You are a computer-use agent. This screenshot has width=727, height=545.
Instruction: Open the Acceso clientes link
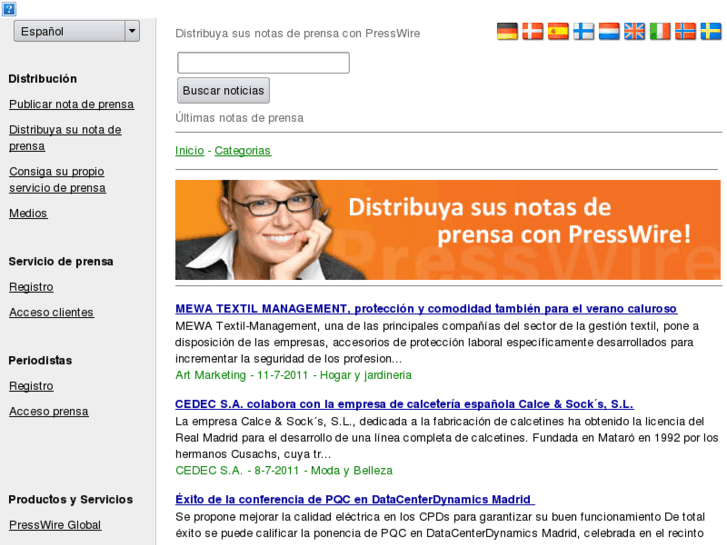pyautogui.click(x=51, y=313)
